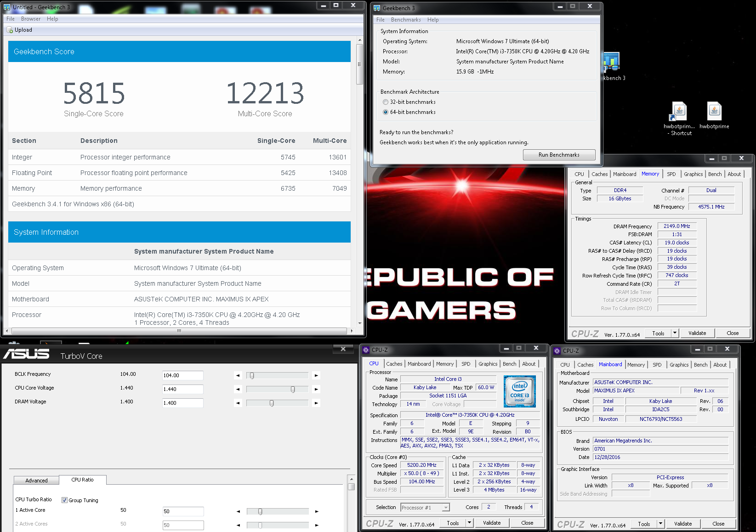The image size is (756, 532).
Task: Click the CPU Core Voltage slider handle
Action: point(293,389)
